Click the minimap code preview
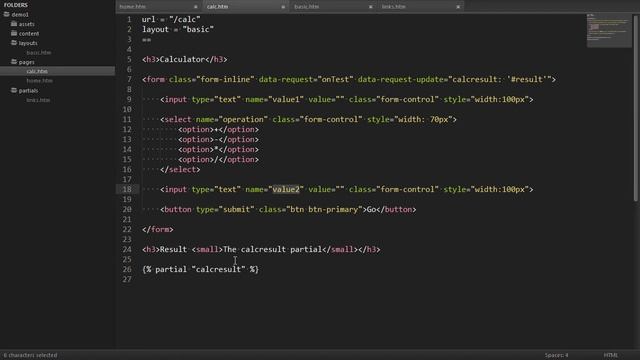 pyautogui.click(x=608, y=31)
